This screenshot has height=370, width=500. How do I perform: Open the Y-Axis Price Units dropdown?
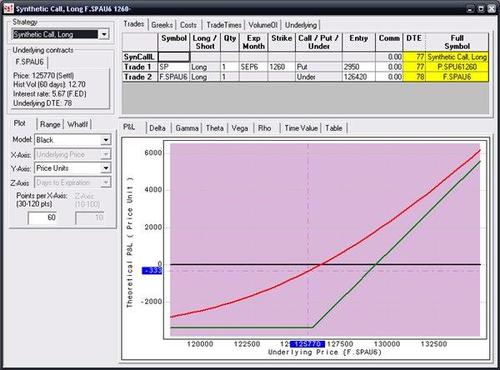[106, 168]
